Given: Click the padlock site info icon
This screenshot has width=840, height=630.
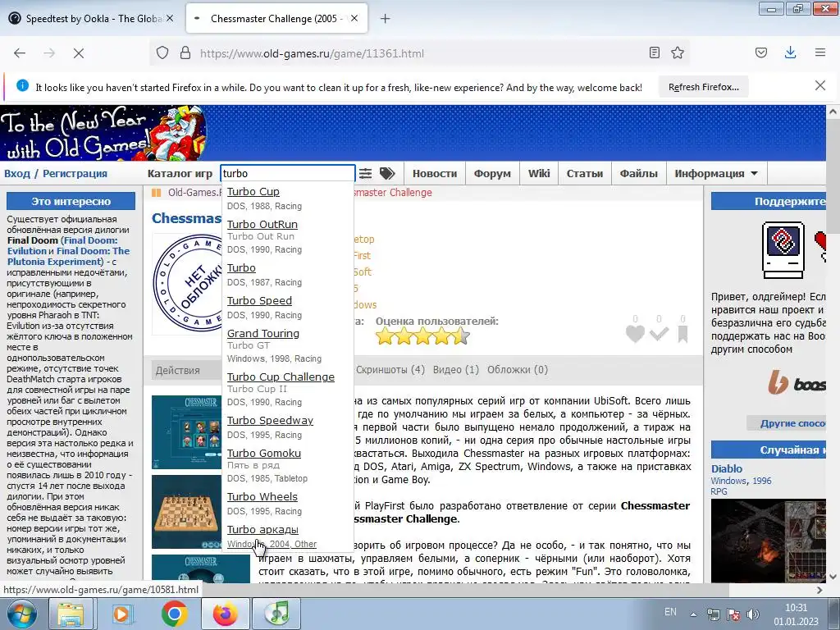Looking at the screenshot, I should pos(185,53).
